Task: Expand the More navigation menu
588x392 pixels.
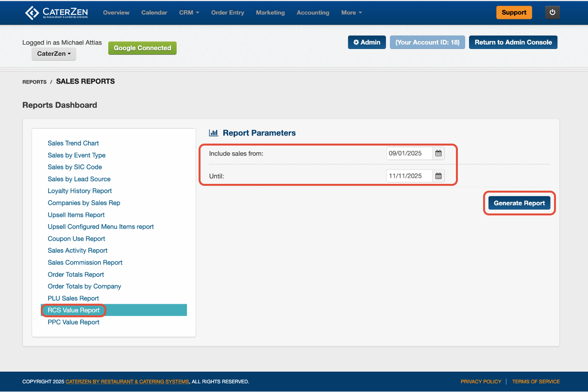Action: click(x=352, y=13)
